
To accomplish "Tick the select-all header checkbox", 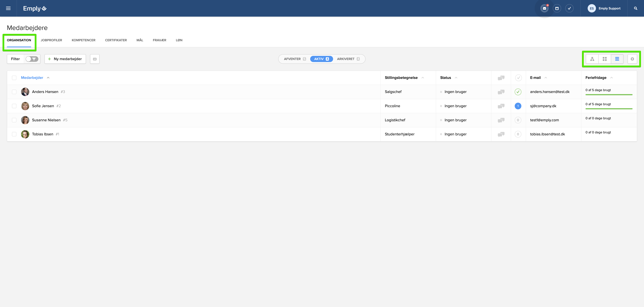I will coord(14,78).
